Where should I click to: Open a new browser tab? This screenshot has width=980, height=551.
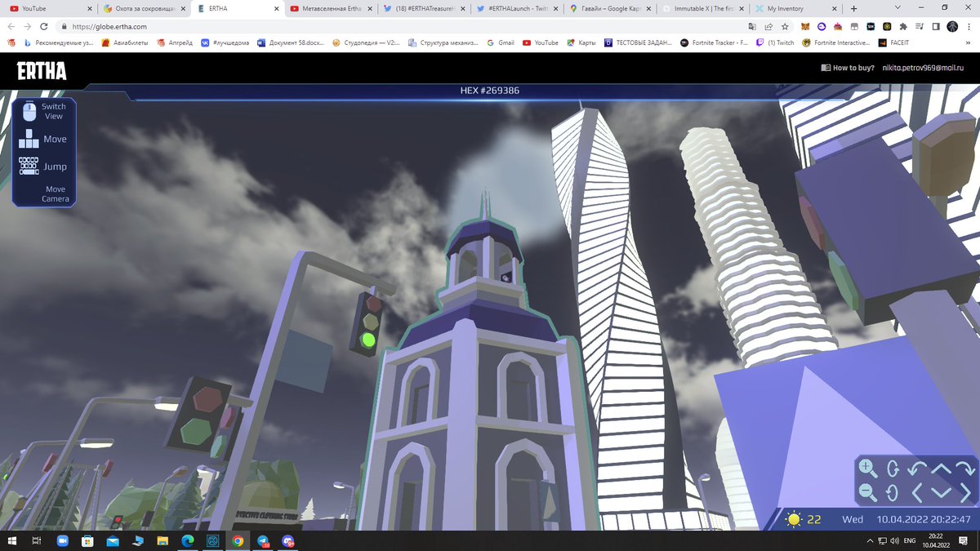pyautogui.click(x=854, y=8)
